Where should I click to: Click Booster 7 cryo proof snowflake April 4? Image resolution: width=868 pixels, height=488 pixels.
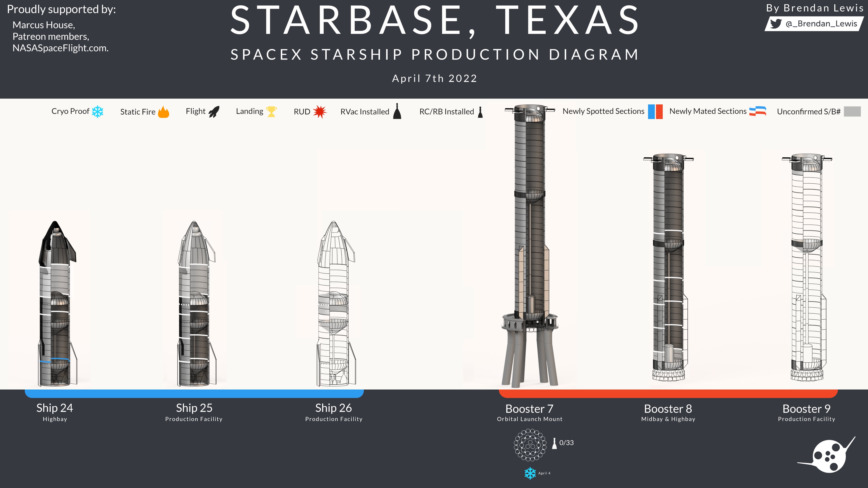coord(530,473)
